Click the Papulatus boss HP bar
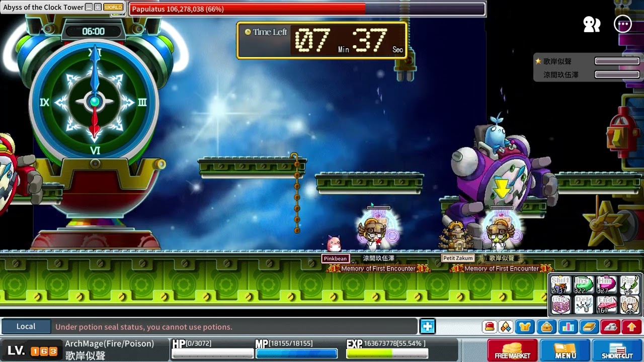The image size is (644, 362). 307,9
